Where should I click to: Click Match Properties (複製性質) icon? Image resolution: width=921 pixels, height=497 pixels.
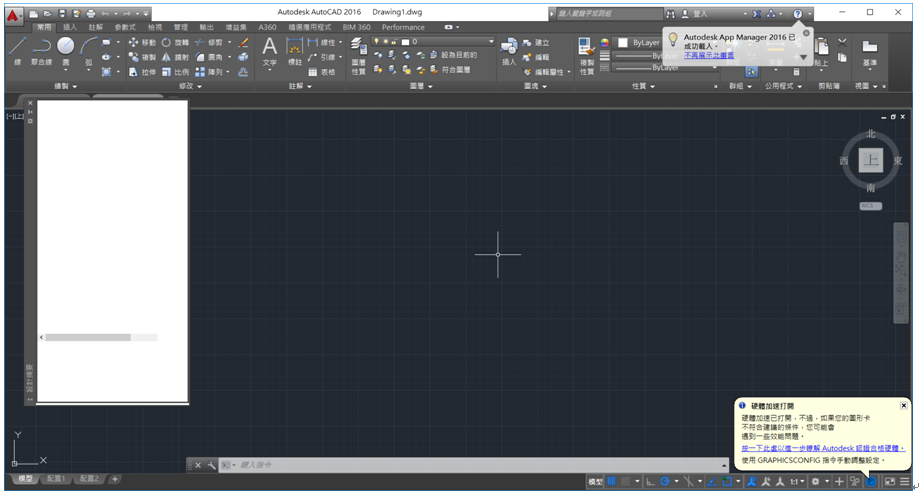click(x=586, y=56)
